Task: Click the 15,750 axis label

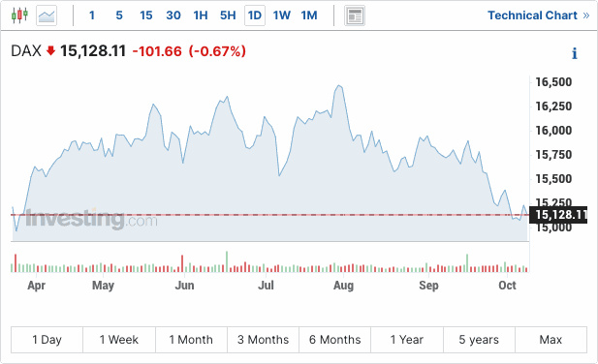Action: point(553,155)
